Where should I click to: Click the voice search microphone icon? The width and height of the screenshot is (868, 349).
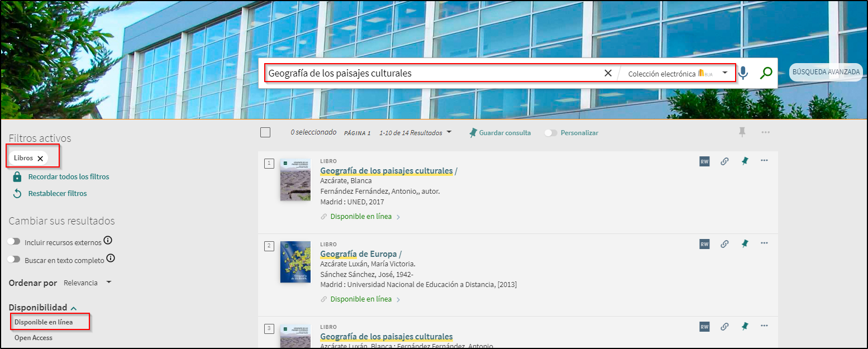click(743, 73)
